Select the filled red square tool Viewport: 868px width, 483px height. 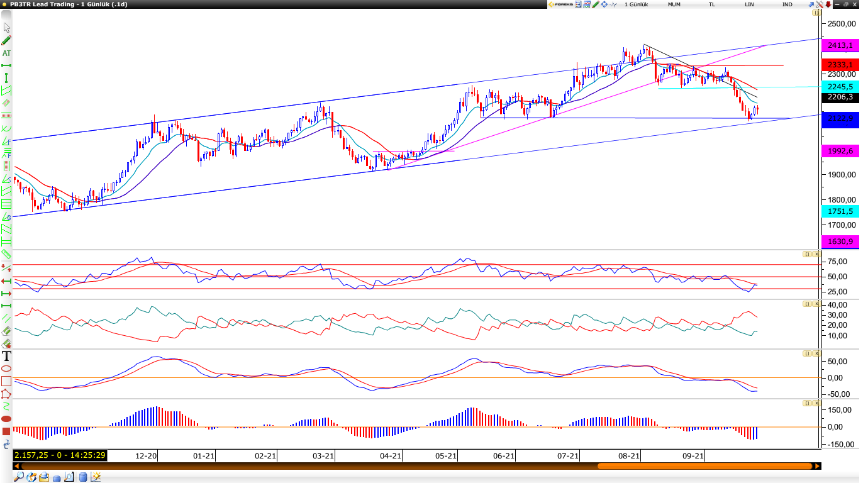coord(7,431)
